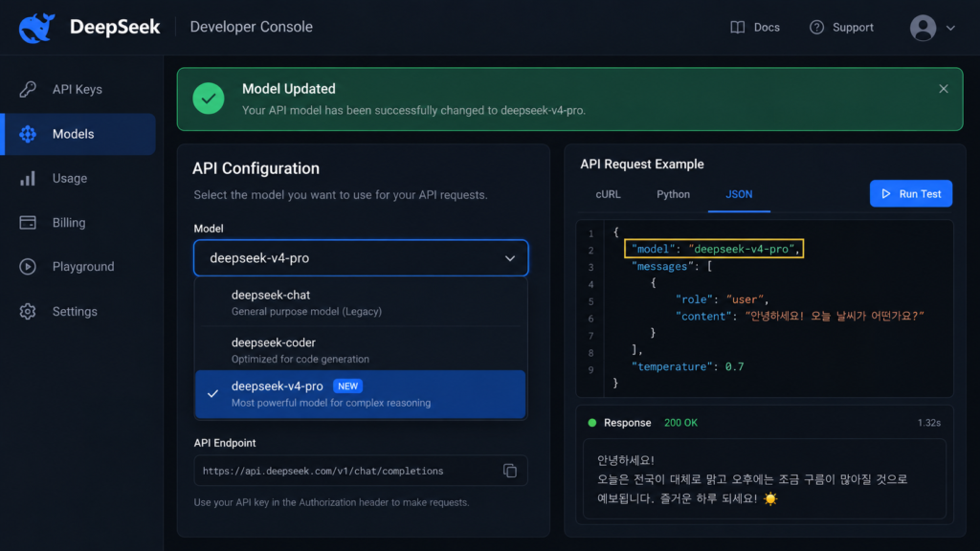Screen dimensions: 980x551
Task: Click the Playground play circle icon
Action: [28, 267]
